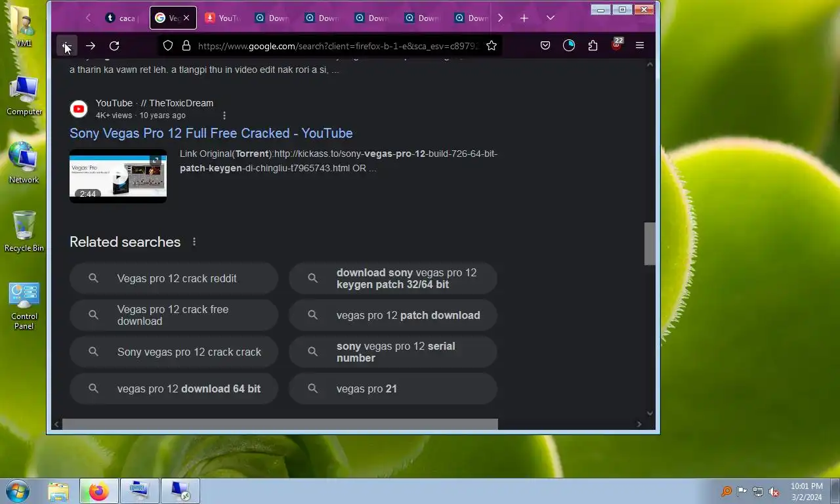Switch to the "YouTu" tab
The height and width of the screenshot is (504, 840).
(x=222, y=18)
